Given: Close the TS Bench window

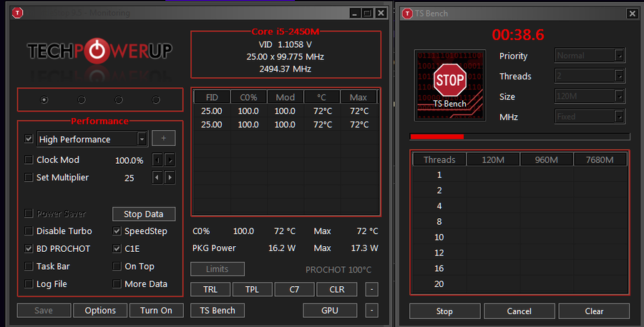Looking at the screenshot, I should pyautogui.click(x=632, y=14).
